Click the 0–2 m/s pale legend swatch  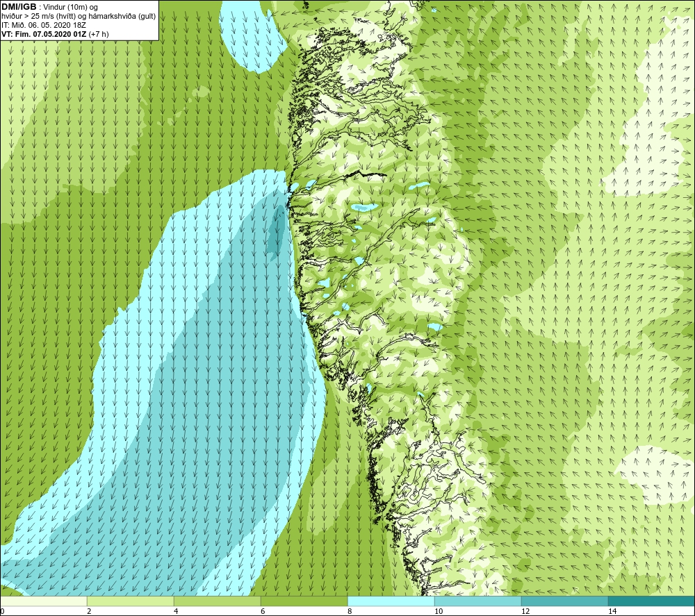point(43,601)
